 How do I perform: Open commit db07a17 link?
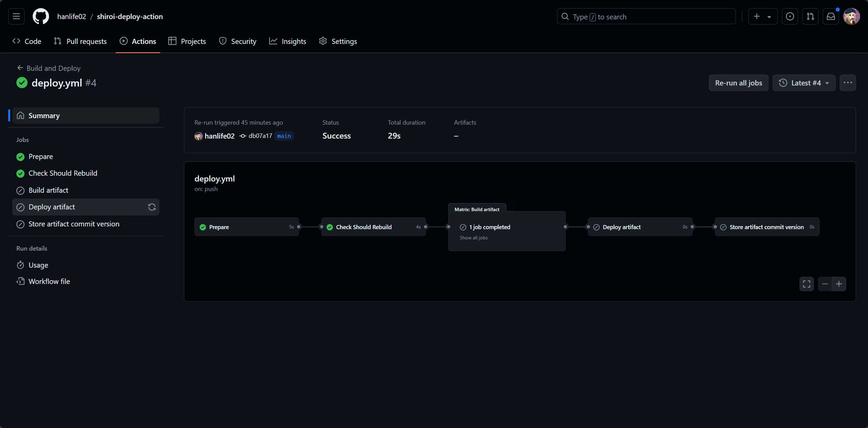(x=260, y=136)
